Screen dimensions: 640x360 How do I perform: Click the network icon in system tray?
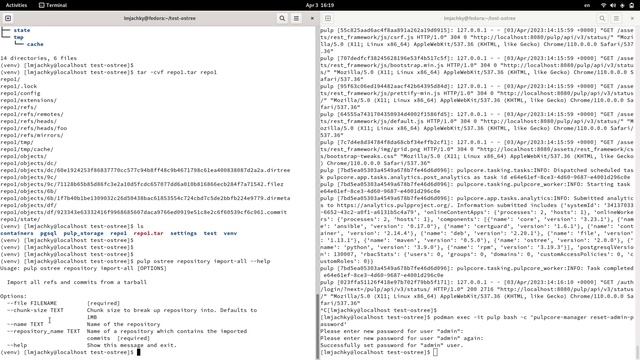tap(604, 5)
